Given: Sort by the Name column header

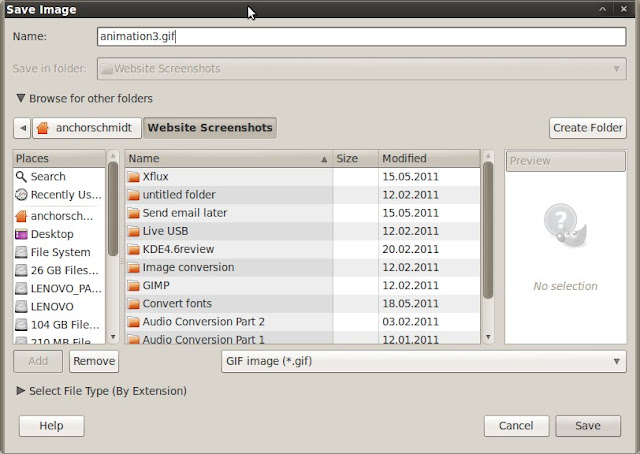Looking at the screenshot, I should [x=228, y=158].
